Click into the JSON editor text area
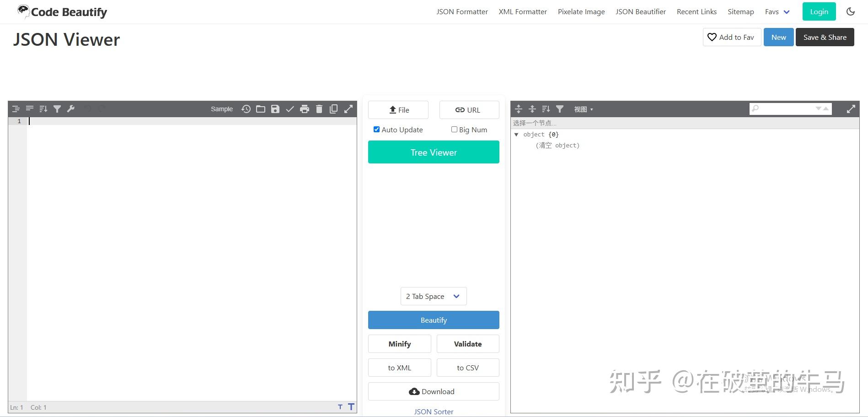 [x=192, y=259]
